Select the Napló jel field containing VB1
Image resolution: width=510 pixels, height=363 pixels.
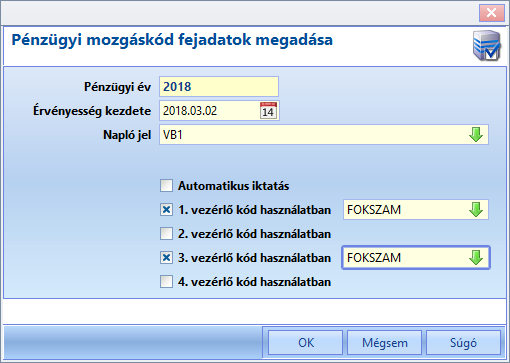324,135
